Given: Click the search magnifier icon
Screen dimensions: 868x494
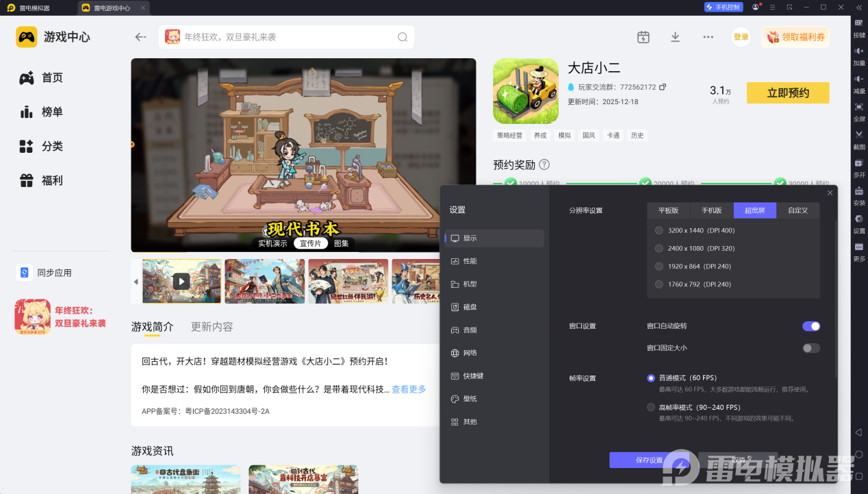Looking at the screenshot, I should point(403,37).
